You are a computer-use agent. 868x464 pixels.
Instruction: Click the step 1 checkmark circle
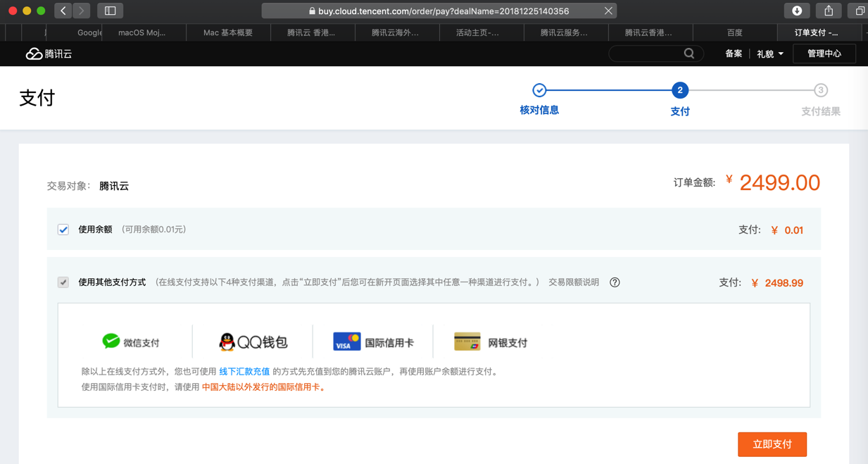[x=539, y=90]
